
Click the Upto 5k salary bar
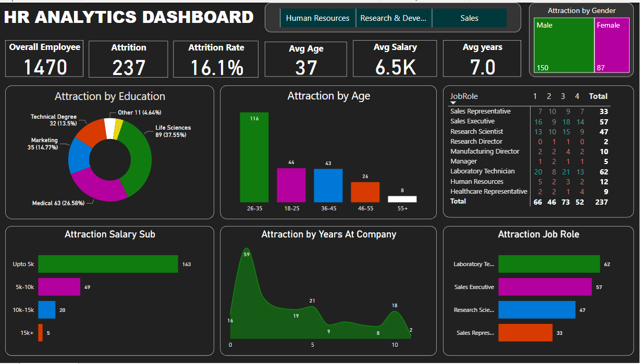[108, 264]
